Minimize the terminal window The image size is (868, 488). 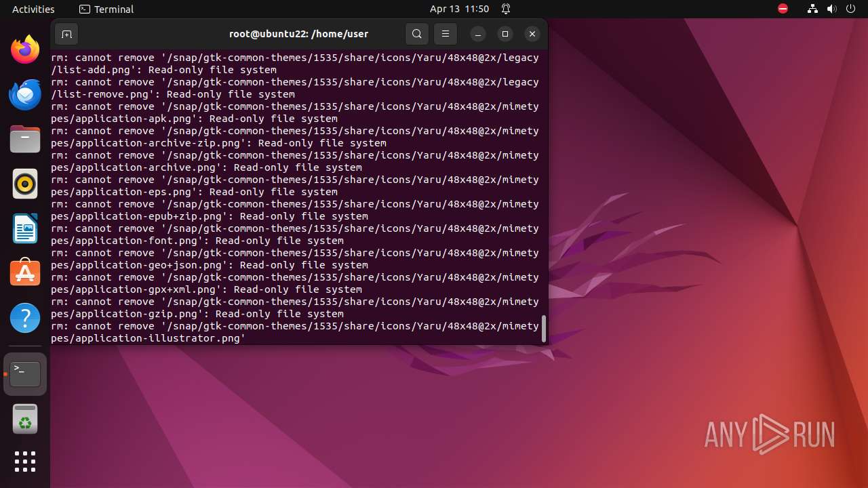[477, 34]
